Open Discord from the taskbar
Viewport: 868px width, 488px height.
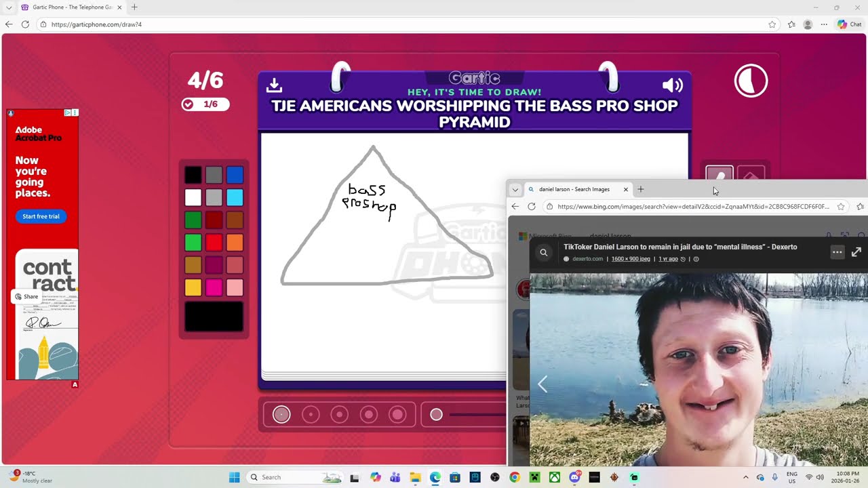(574, 477)
